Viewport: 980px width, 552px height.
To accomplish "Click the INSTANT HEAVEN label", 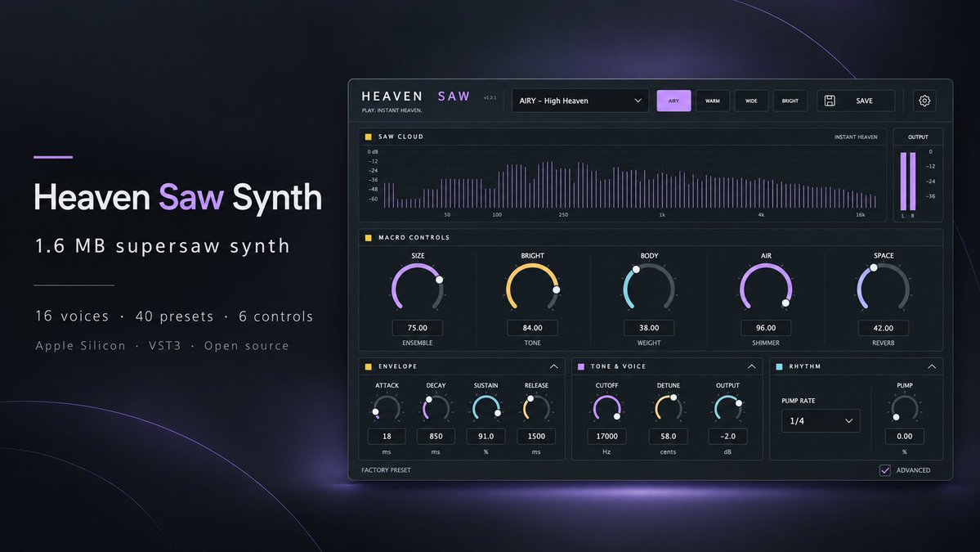I will coord(856,137).
